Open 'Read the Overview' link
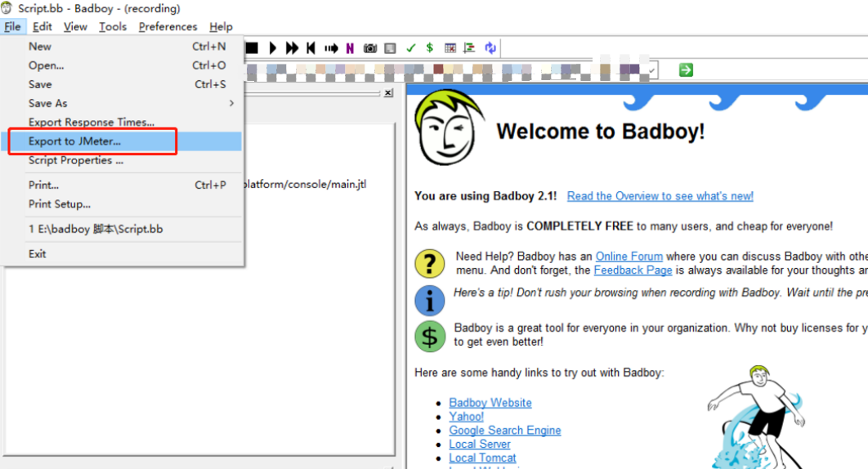This screenshot has height=469, width=868. 660,196
